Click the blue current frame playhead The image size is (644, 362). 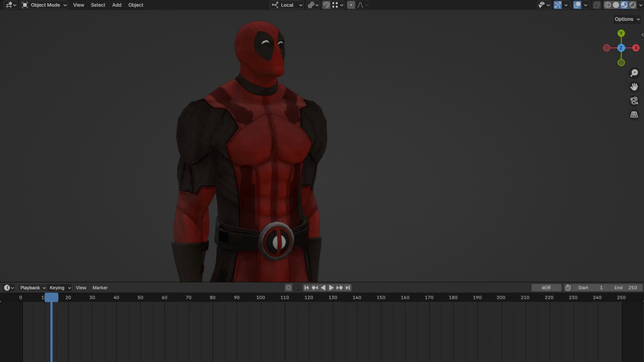pyautogui.click(x=51, y=297)
